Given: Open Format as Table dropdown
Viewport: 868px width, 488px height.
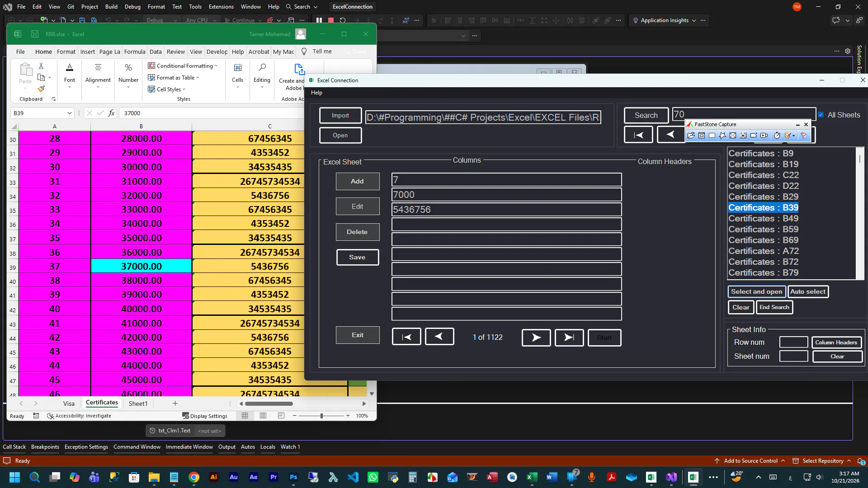Looking at the screenshot, I should coord(174,78).
